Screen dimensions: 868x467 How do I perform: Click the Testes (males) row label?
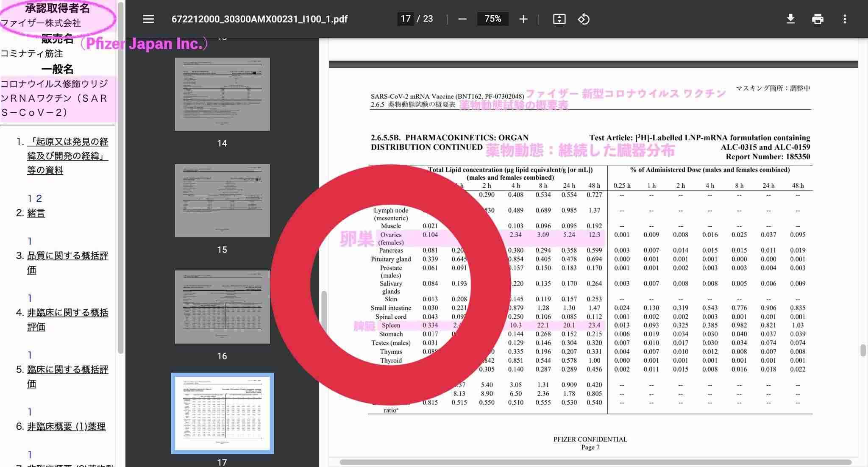pos(391,343)
